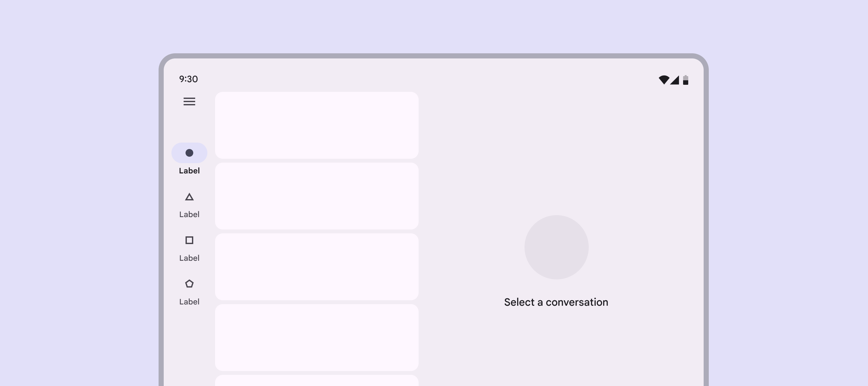This screenshot has height=386, width=868.
Task: Click the Label text below square icon
Action: (x=189, y=258)
